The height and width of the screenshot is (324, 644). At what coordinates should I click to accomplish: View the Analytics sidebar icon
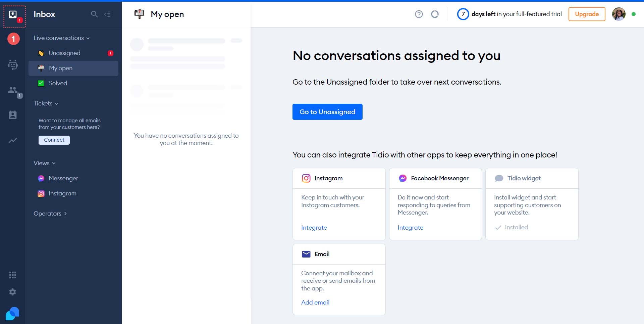[x=13, y=140]
